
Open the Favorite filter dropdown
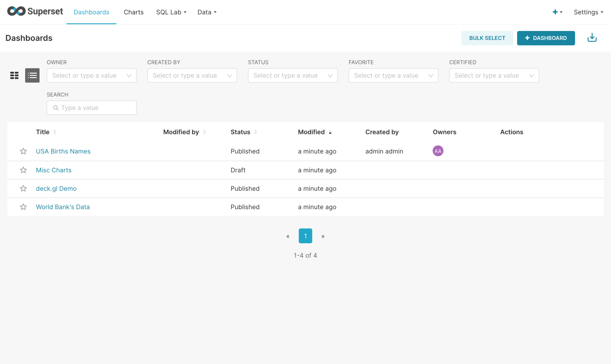394,75
